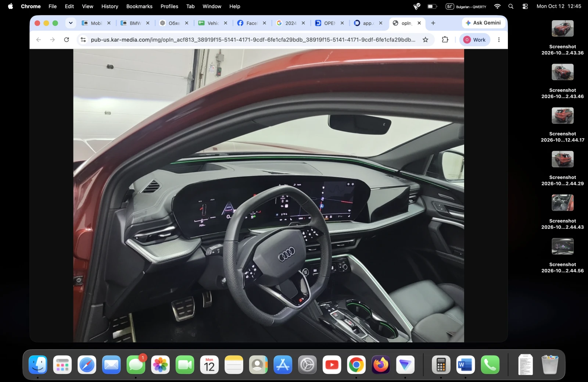Open Calculator from the Dock
Screen dimensions: 588x382
(x=441, y=365)
